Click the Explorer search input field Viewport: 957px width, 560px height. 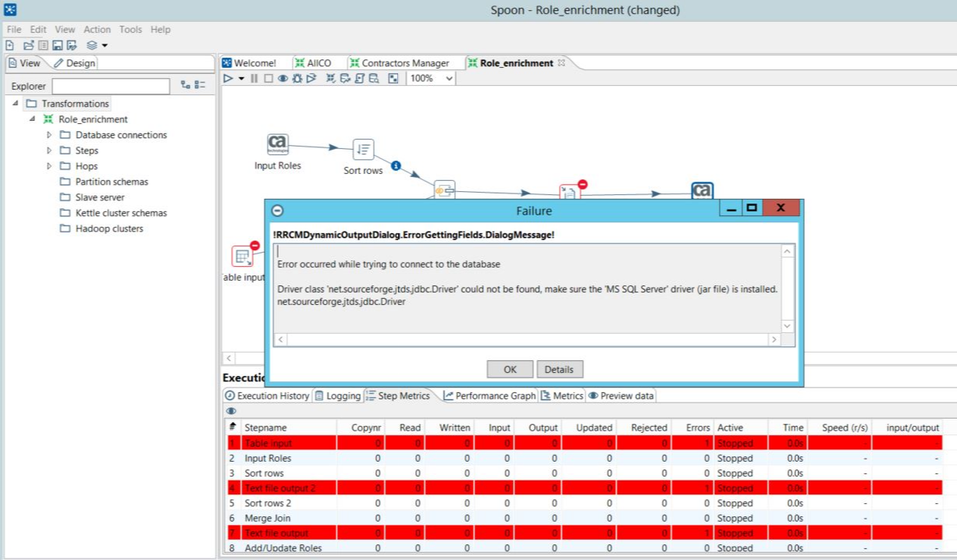tap(111, 87)
